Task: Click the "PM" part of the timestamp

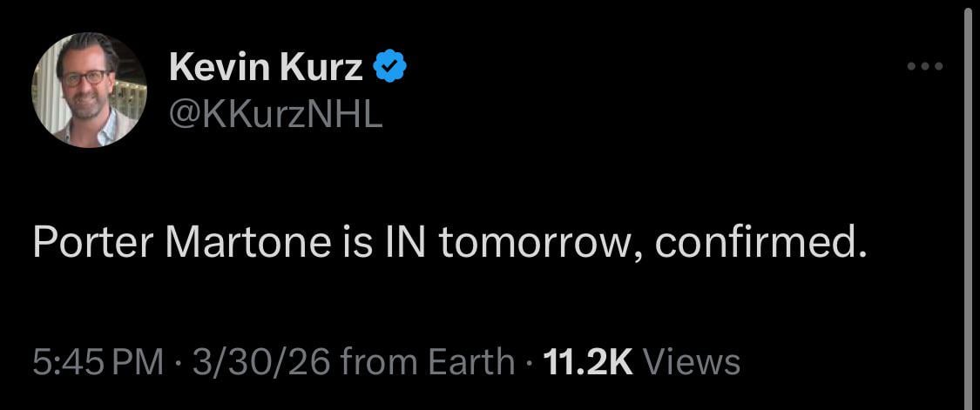Action: [139, 362]
